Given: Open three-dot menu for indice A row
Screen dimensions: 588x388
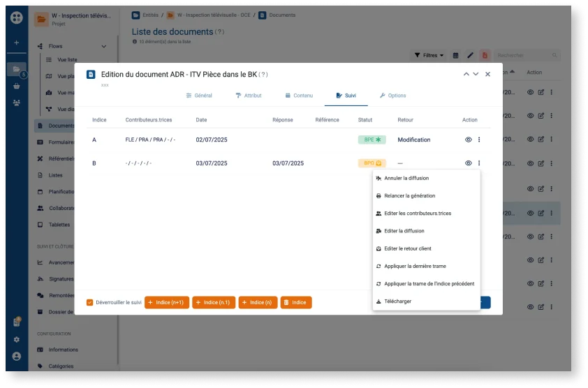Looking at the screenshot, I should pos(479,140).
